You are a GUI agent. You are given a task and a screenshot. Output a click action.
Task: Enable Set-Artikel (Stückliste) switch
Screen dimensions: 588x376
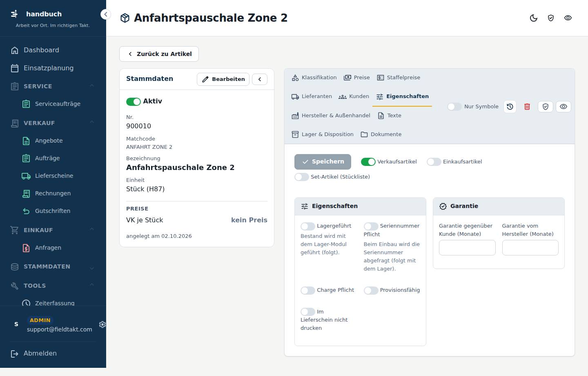(x=302, y=177)
